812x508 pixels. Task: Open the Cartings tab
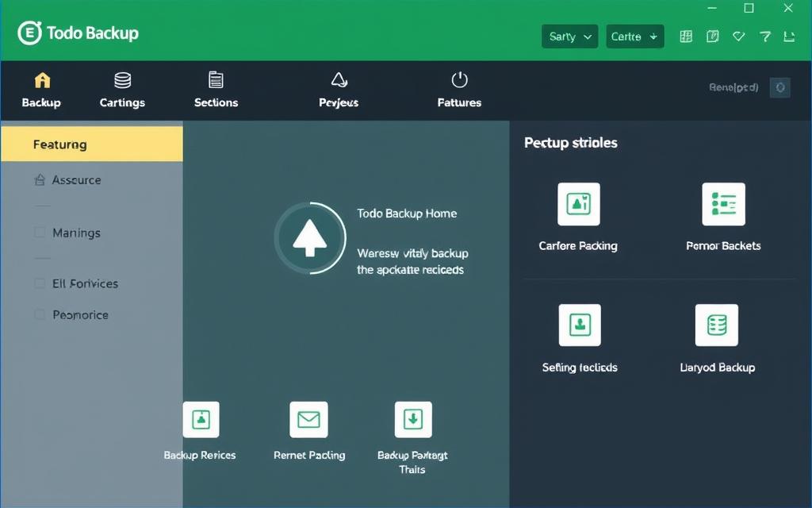[122, 90]
